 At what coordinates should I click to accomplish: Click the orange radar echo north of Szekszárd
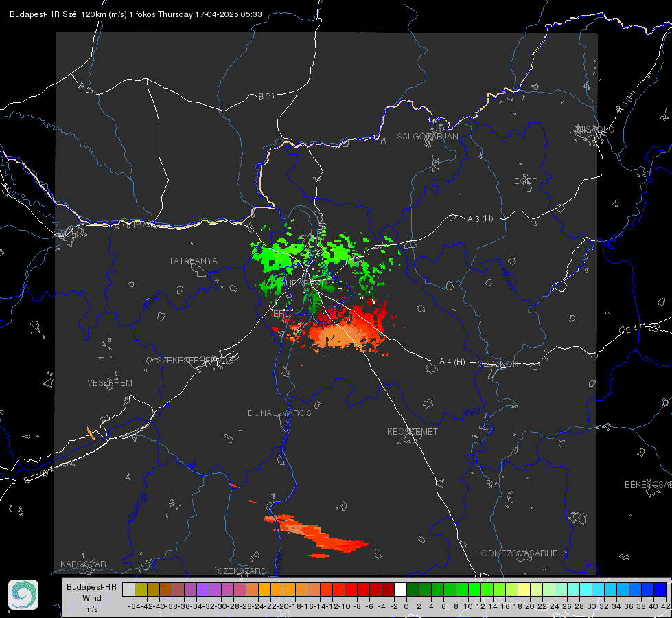(317, 535)
